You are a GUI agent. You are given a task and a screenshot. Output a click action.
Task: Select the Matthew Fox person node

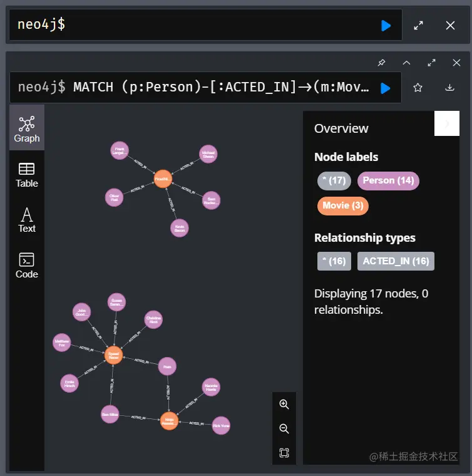61,343
